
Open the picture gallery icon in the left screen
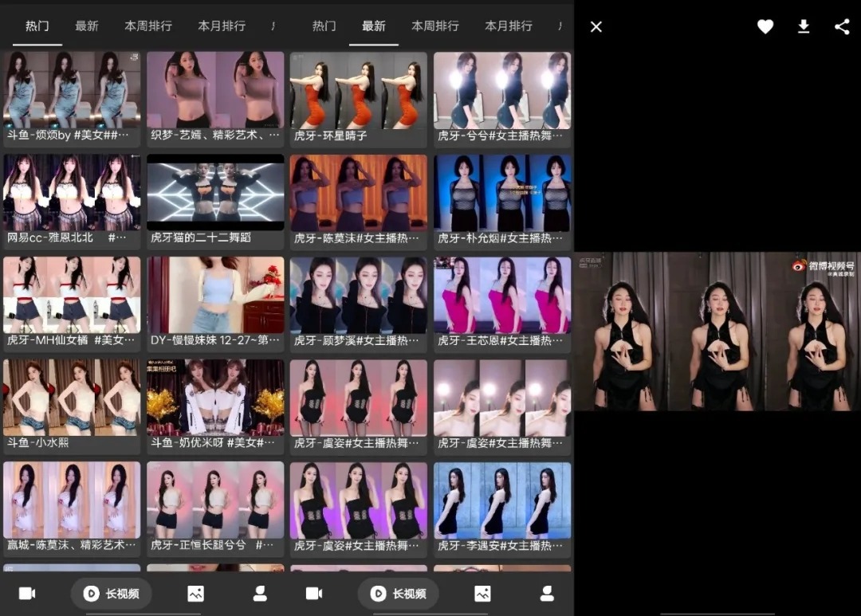tap(195, 594)
